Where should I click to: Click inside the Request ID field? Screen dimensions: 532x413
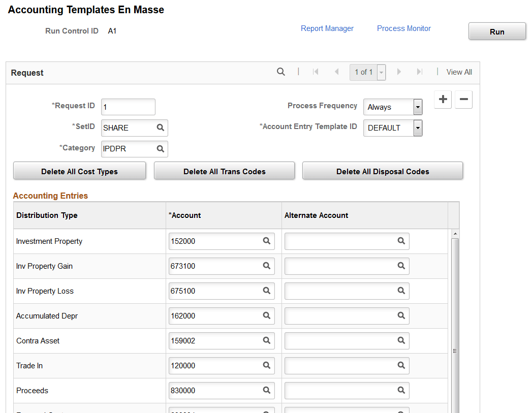127,107
